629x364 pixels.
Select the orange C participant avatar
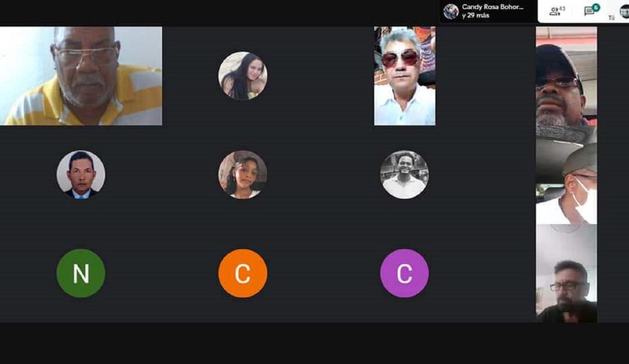243,273
